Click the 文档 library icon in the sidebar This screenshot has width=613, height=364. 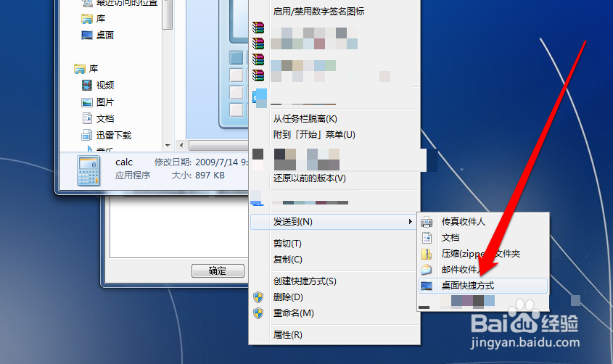(87, 118)
